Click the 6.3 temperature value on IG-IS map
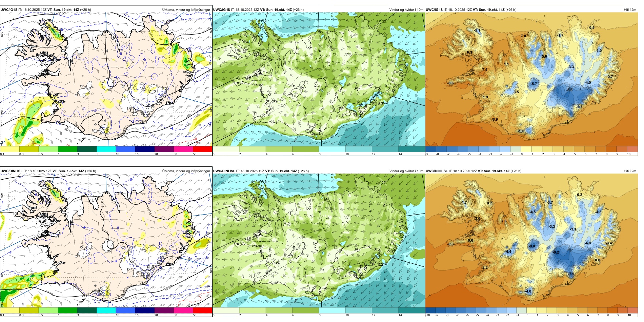 click(x=469, y=53)
